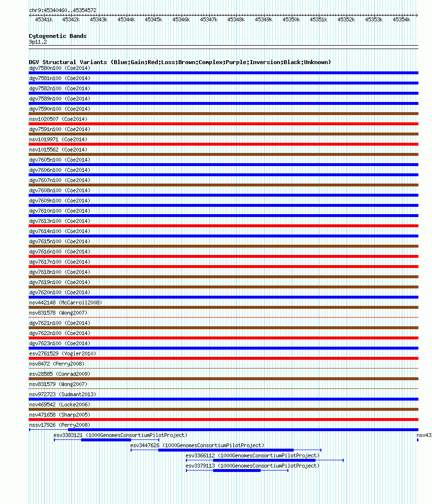The height and width of the screenshot is (504, 432).
Task: Select the nsv1019971 (Coe2014) label
Action: (58, 139)
